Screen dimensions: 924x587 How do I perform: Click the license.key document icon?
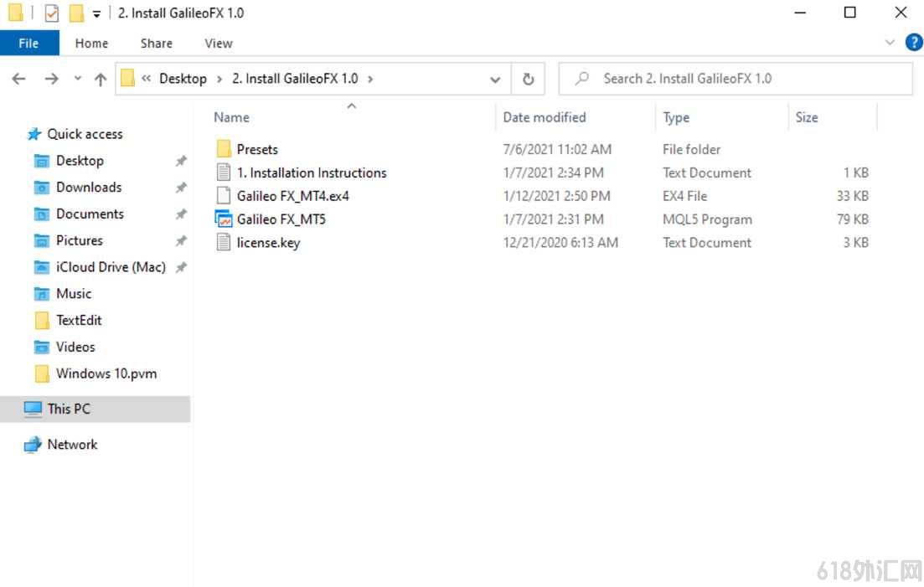(224, 242)
